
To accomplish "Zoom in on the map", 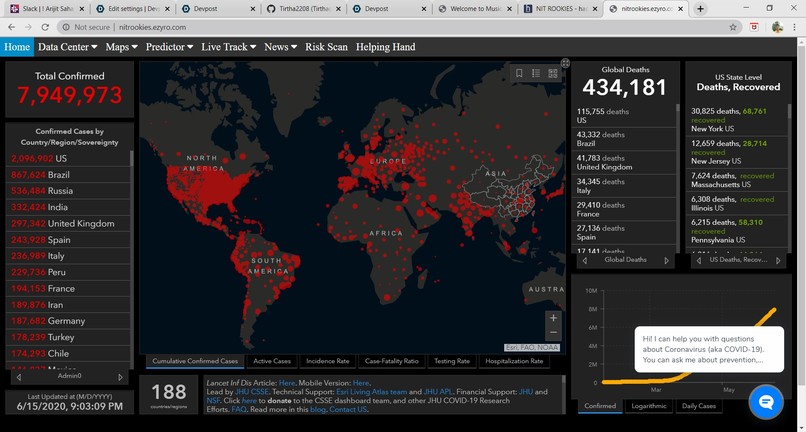I will pyautogui.click(x=553, y=318).
